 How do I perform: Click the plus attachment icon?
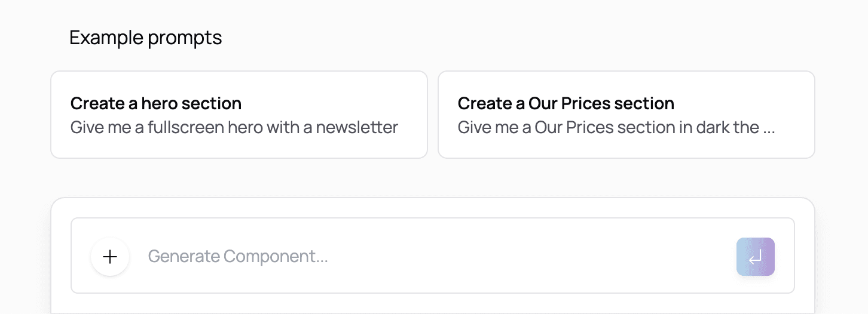pos(110,257)
